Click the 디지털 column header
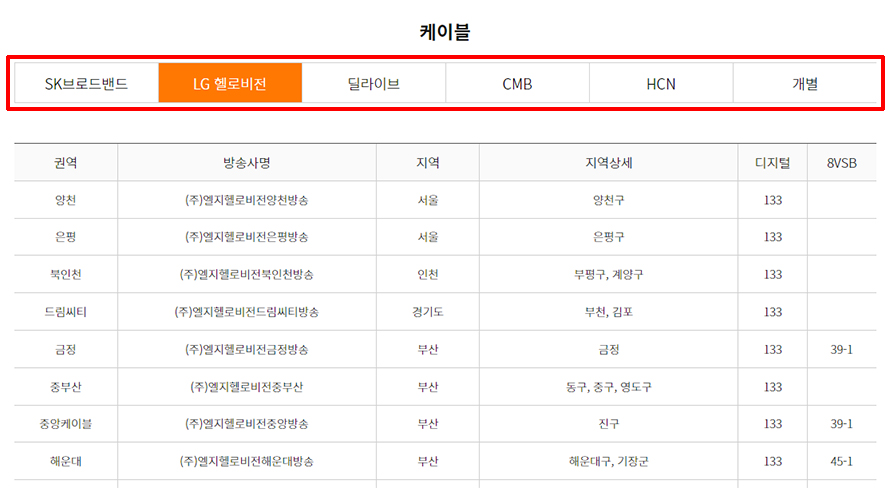 (773, 163)
